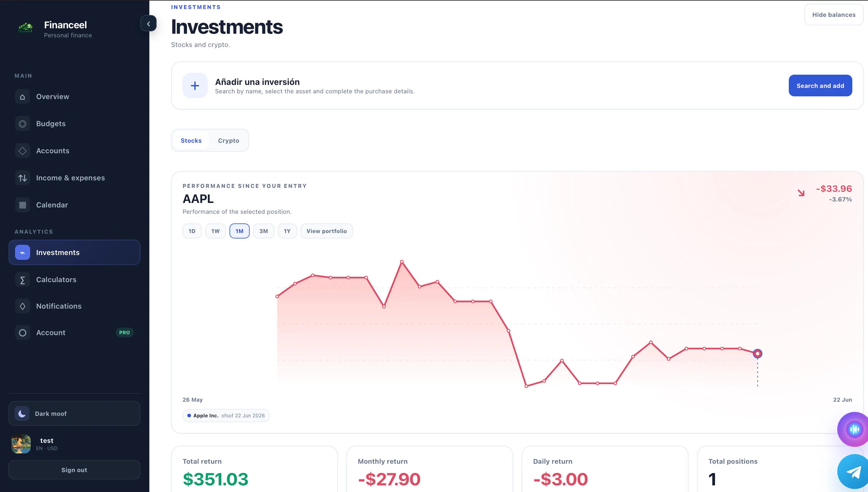The height and width of the screenshot is (492, 868).
Task: Click the Search and add button
Action: [820, 86]
